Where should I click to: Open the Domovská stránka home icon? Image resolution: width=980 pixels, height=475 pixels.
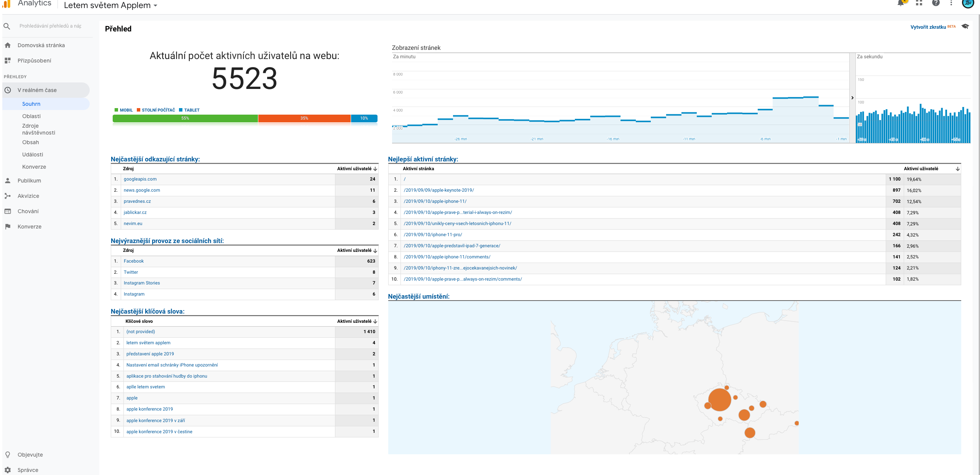(8, 45)
